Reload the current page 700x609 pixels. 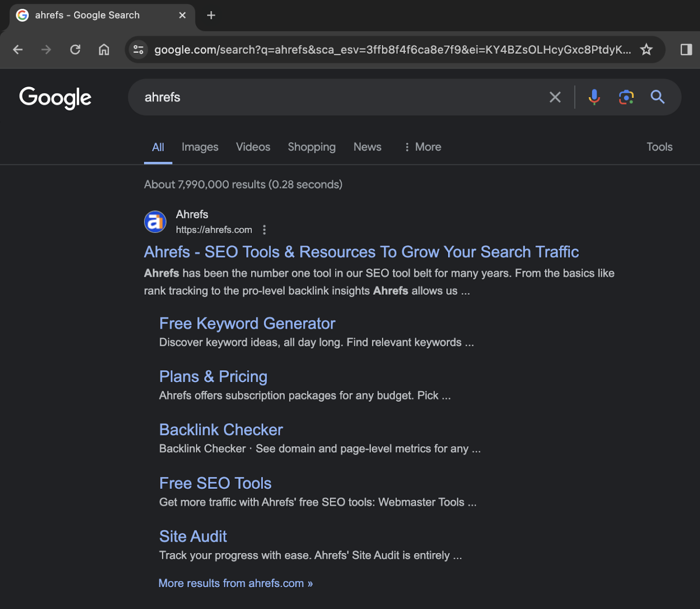pos(75,50)
